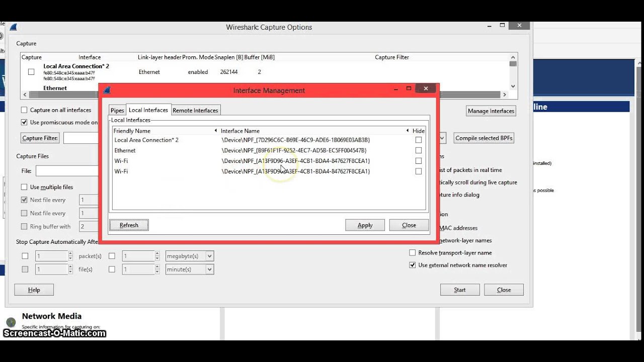Click the Refresh button in Interface Management
This screenshot has width=644, height=362.
point(129,225)
